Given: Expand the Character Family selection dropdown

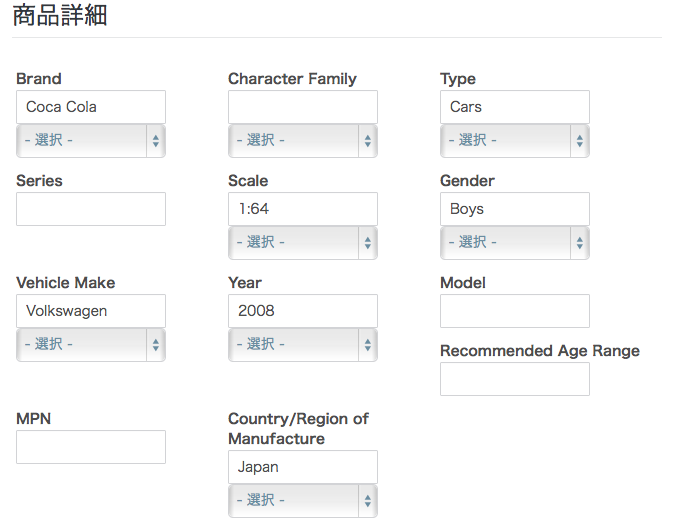Looking at the screenshot, I should pos(303,141).
